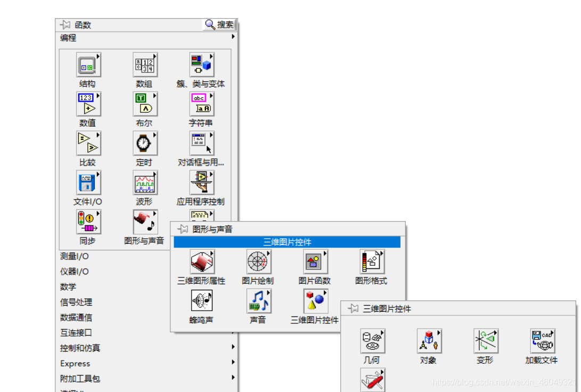
Task: Open the 结构 (Structures) palette icon
Action: coord(88,65)
